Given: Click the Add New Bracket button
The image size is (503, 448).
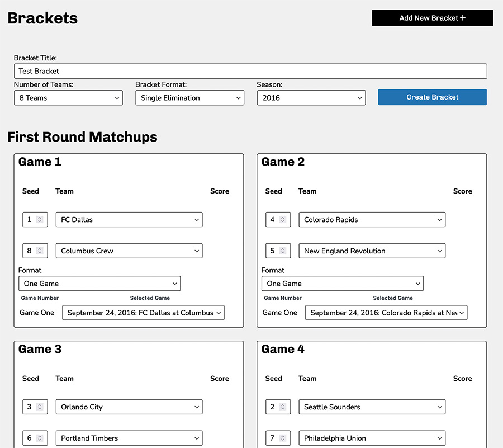Looking at the screenshot, I should (432, 18).
